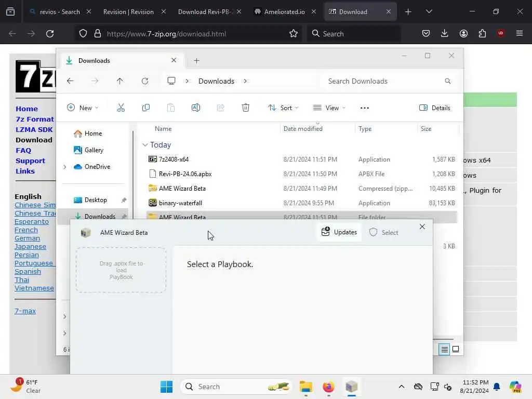
Task: Show hidden system tray icons
Action: pos(402,387)
